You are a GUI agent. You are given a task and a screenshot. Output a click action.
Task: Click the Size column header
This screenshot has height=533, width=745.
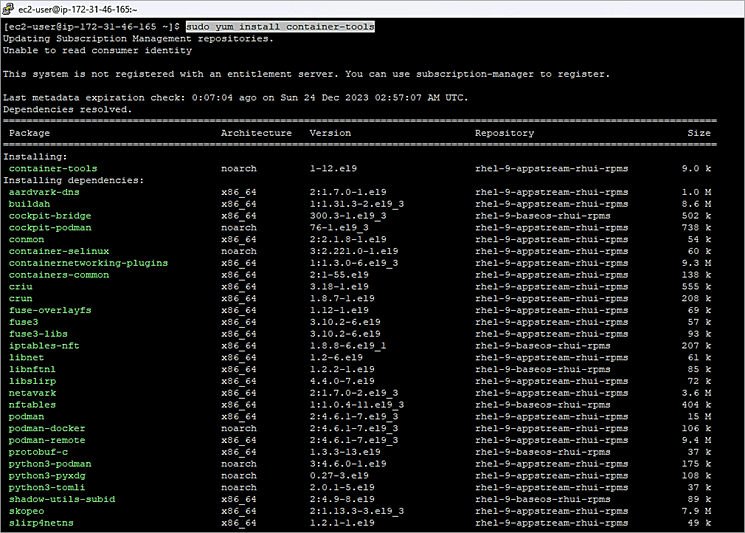(699, 133)
